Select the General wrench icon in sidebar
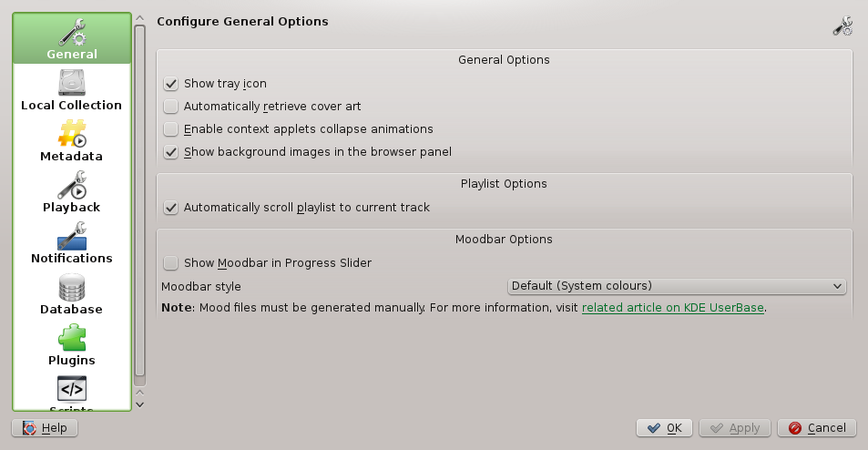Image resolution: width=868 pixels, height=450 pixels. pos(72,32)
